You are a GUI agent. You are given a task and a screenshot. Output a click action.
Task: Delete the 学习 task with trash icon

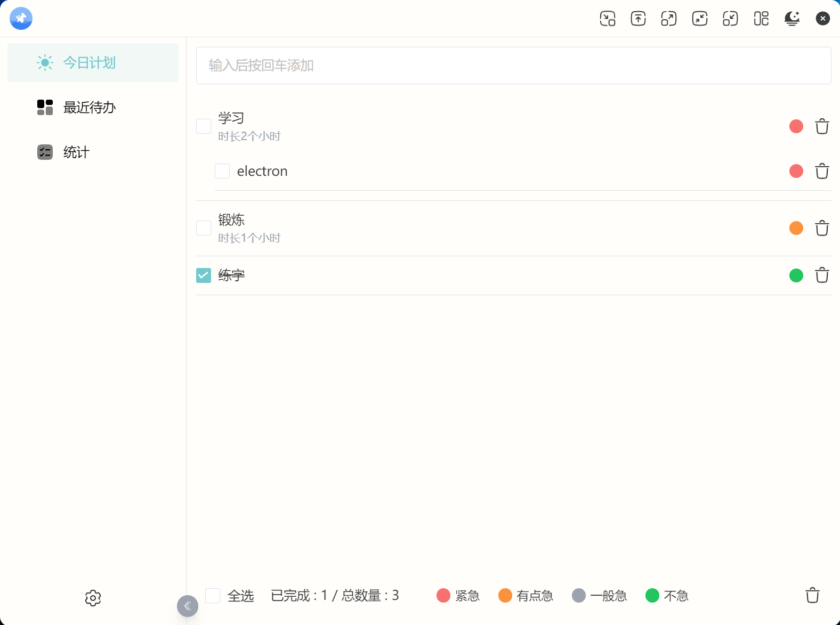822,127
